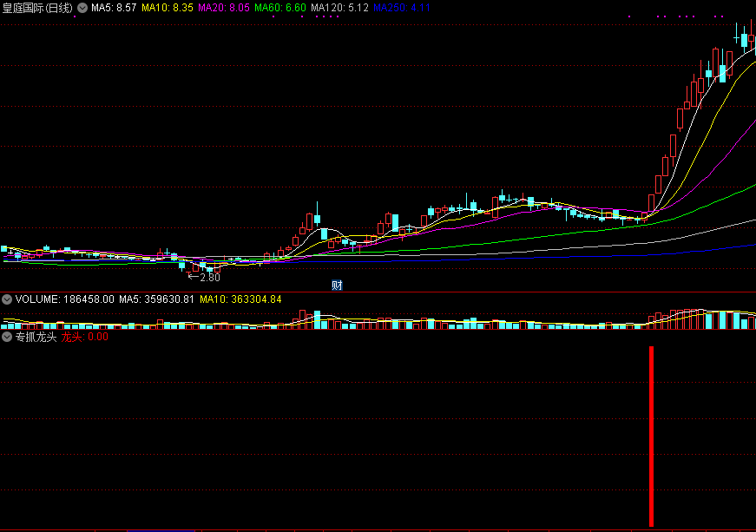Screen dimensions: 756x532
Task: Select the 皇庭国际(日线) chart title
Action: point(37,8)
